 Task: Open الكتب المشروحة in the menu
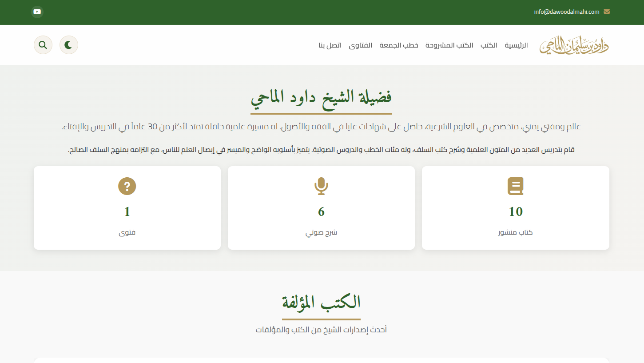[449, 45]
